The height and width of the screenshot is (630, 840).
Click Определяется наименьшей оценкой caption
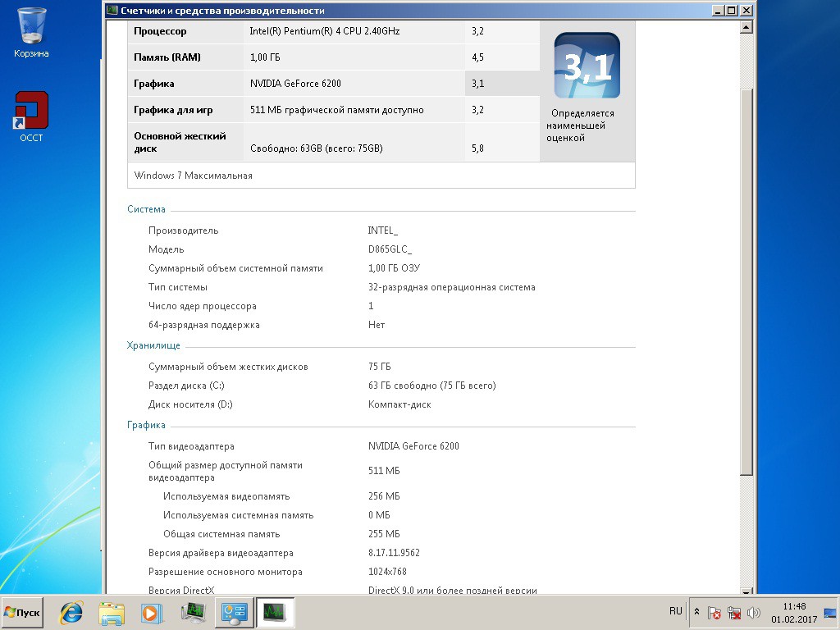[x=580, y=126]
